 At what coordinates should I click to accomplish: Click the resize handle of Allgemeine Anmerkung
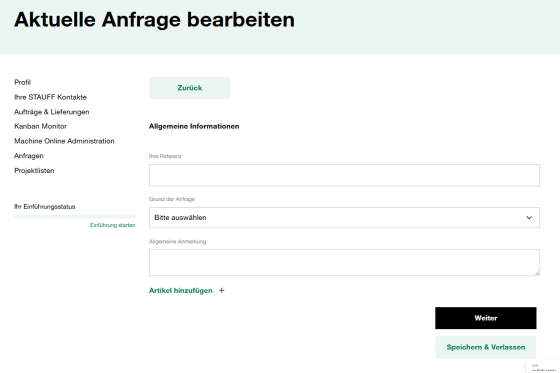click(537, 273)
